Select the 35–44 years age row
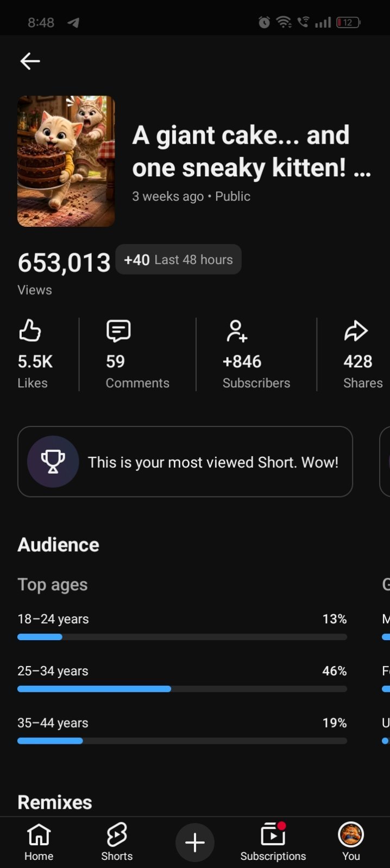The width and height of the screenshot is (390, 868). 182,730
